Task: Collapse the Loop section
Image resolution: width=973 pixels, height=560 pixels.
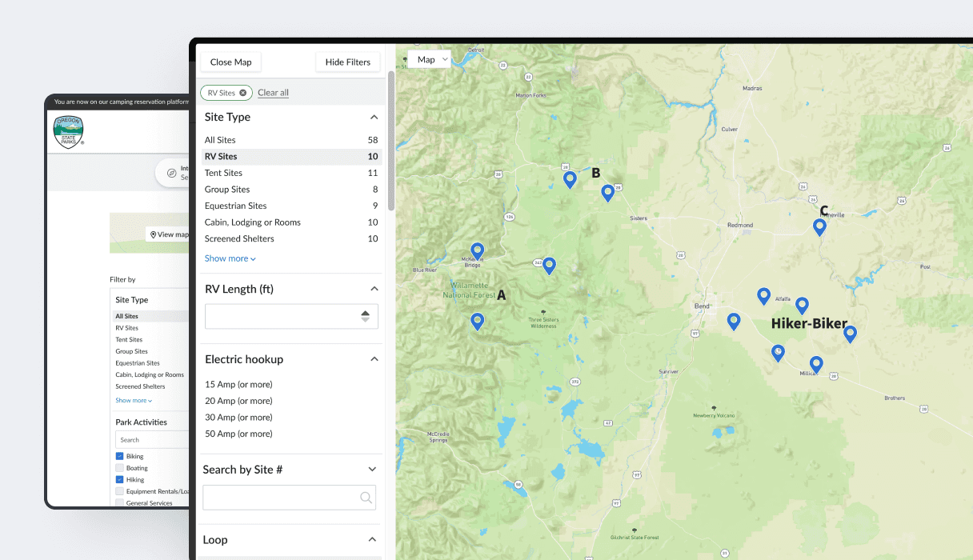Action: coord(372,539)
